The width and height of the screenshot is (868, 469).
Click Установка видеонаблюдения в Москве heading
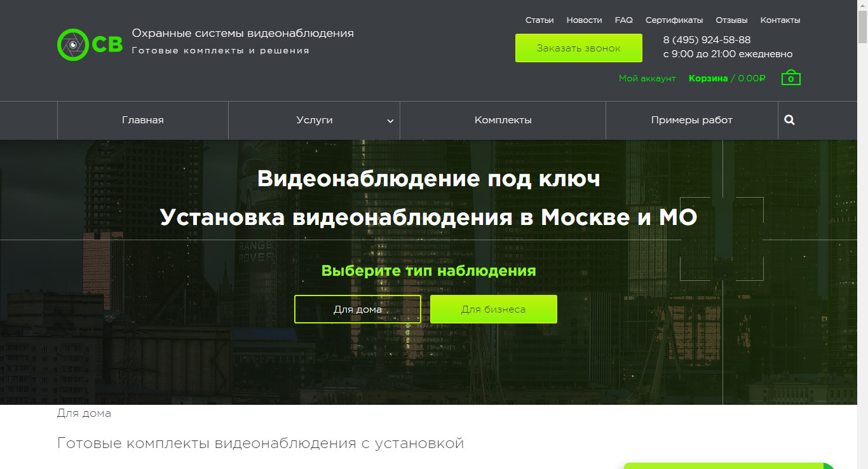[429, 217]
